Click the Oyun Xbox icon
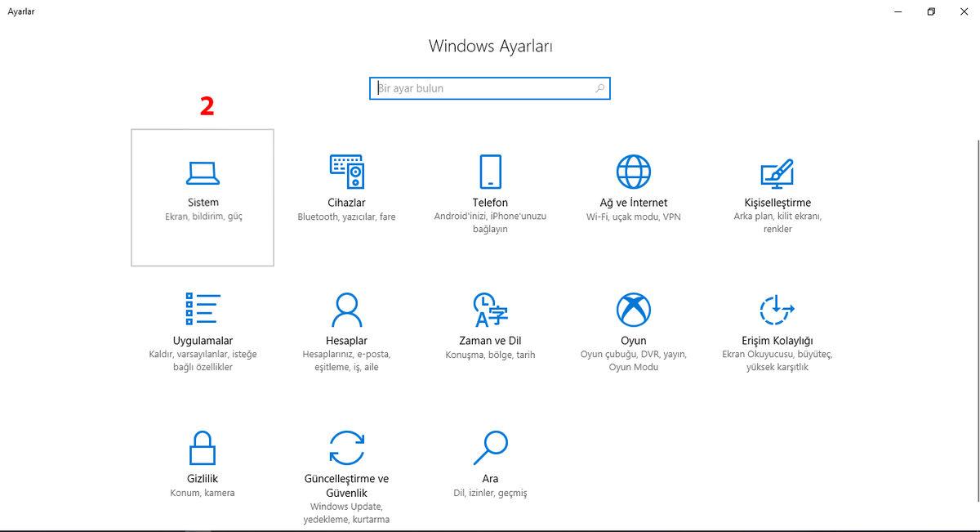Screen dimensions: 980x532 pos(634,309)
